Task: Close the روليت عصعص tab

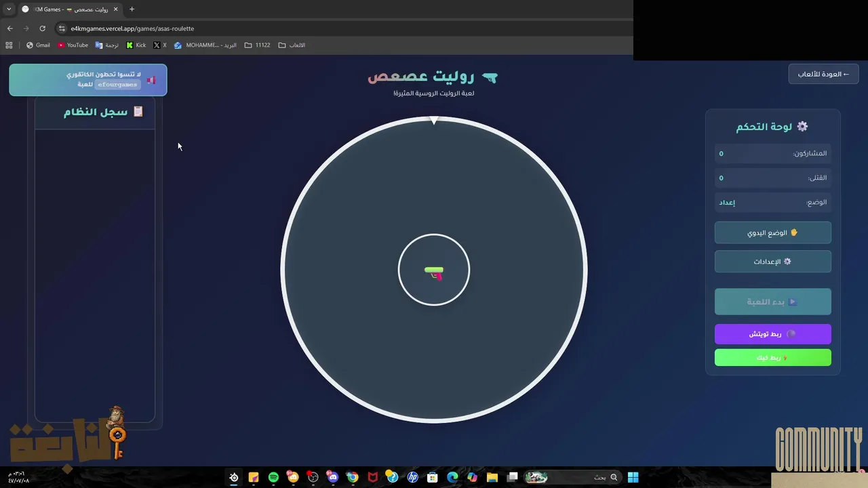Action: [x=115, y=9]
